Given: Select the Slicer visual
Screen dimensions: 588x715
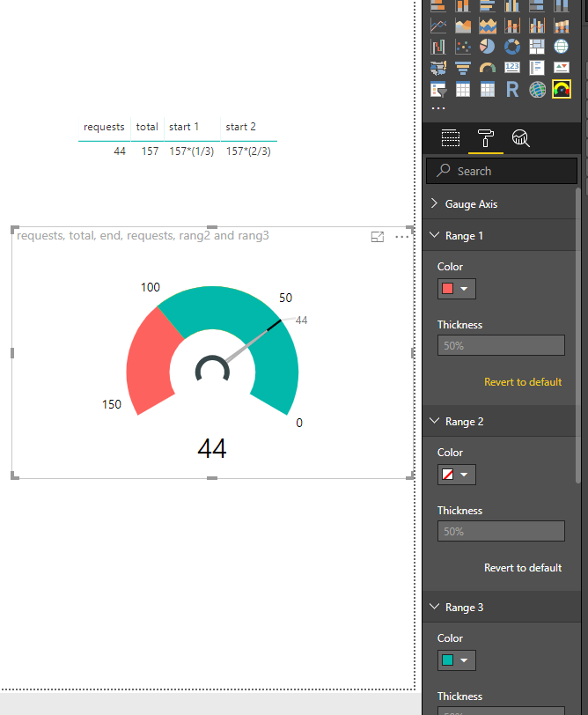Looking at the screenshot, I should [438, 90].
